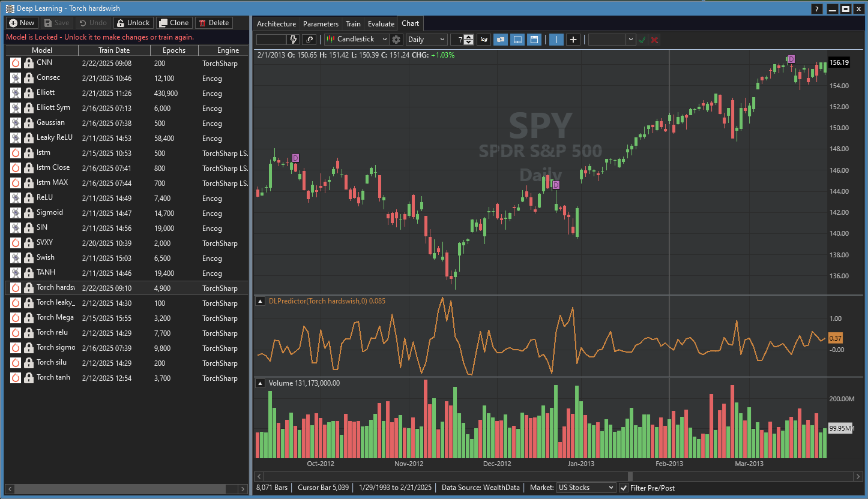Viewport: 868px width, 499px height.
Task: Open the Market US Stocks dropdown
Action: (x=586, y=488)
